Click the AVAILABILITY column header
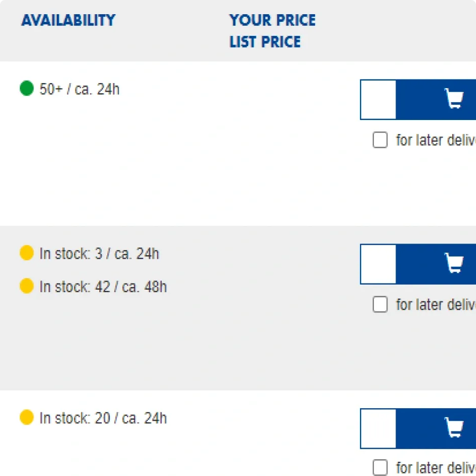 tap(68, 20)
